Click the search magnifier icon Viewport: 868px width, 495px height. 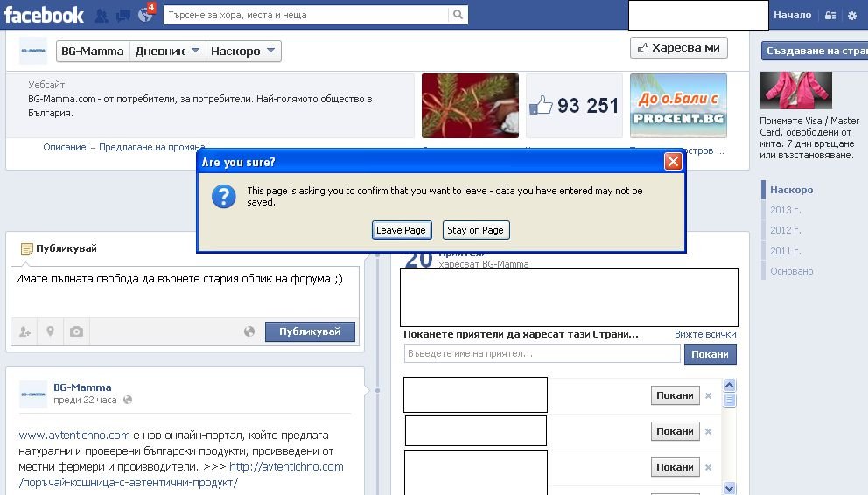pos(458,15)
